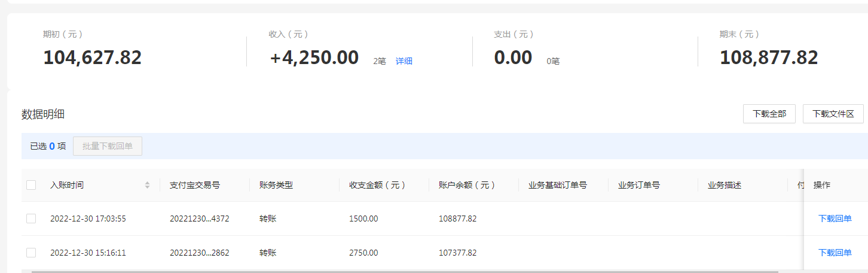Select transaction number 20221230...4372

click(200, 219)
